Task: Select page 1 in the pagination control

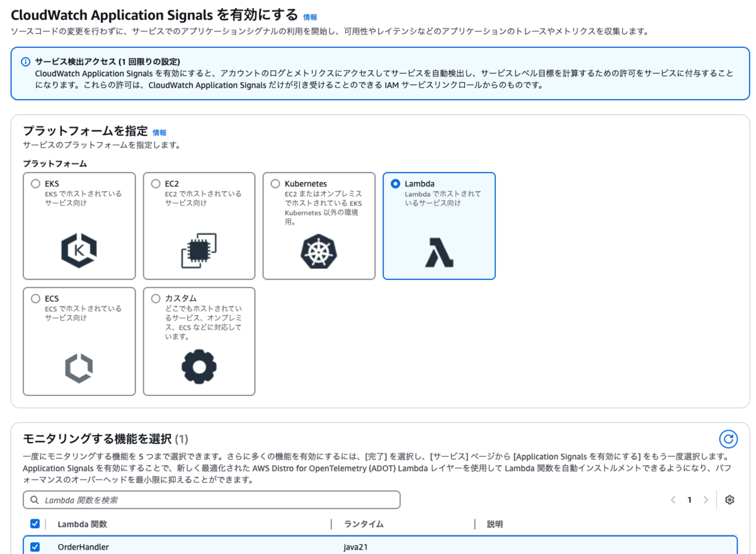Action: (689, 499)
